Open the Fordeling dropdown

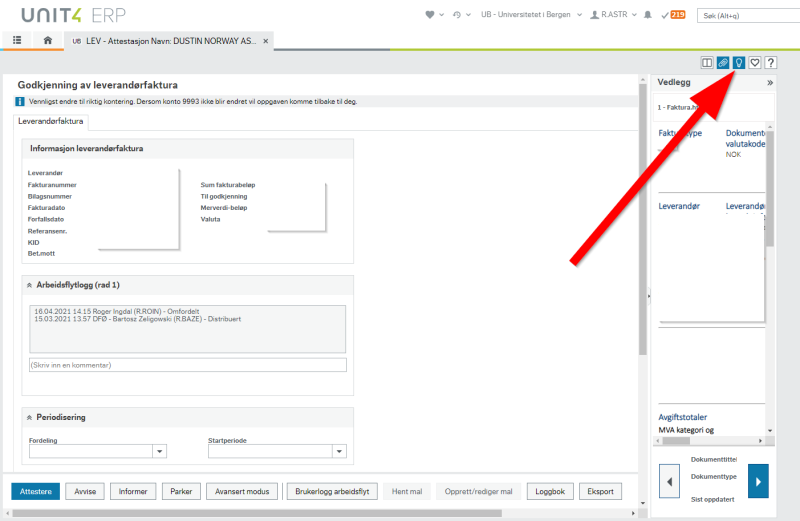160,451
